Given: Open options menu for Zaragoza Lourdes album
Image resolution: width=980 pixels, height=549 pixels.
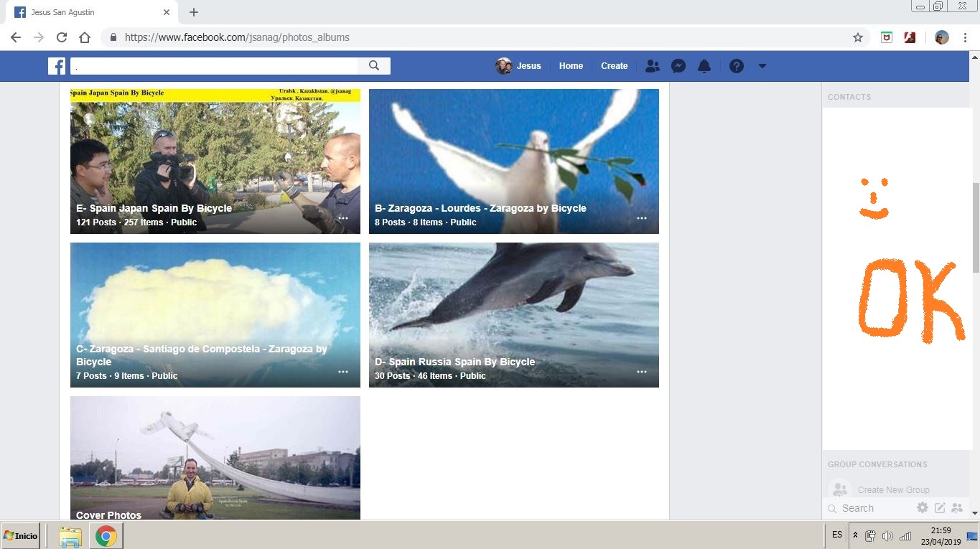Looking at the screenshot, I should [642, 218].
